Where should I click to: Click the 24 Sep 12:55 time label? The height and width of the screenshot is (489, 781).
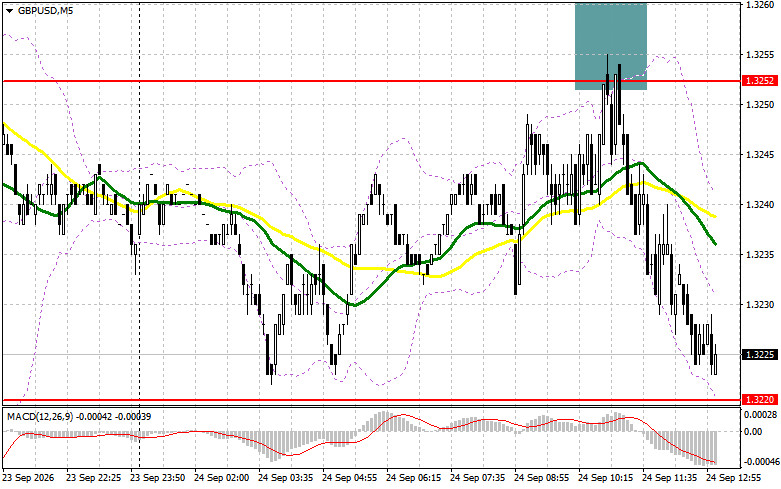pyautogui.click(x=733, y=478)
